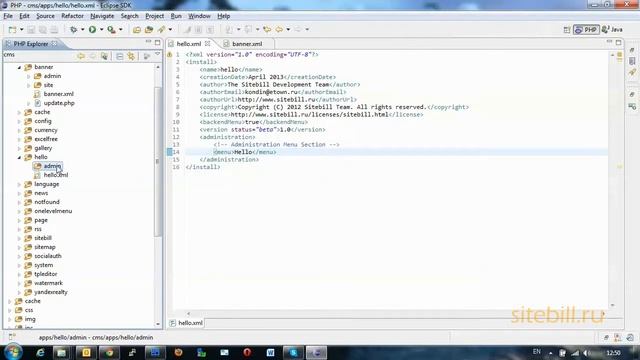Select the PHP Explorer view tab
640x360 pixels.
(31, 44)
